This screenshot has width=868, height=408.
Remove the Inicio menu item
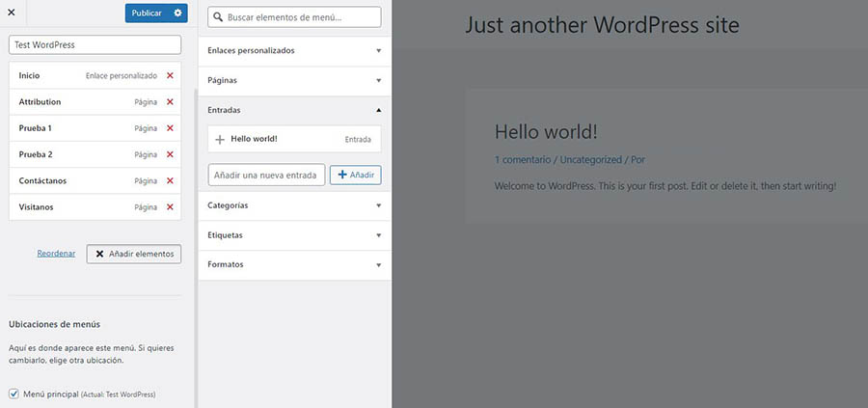(170, 75)
